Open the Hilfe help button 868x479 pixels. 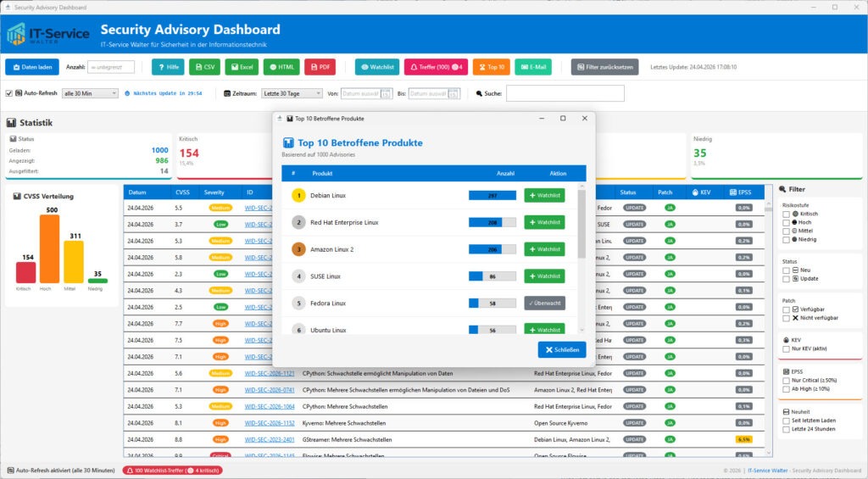[x=168, y=67]
